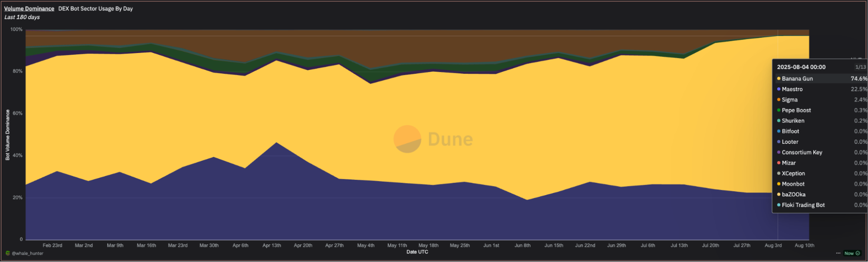Click the Feb 23rd date axis label

(53, 245)
